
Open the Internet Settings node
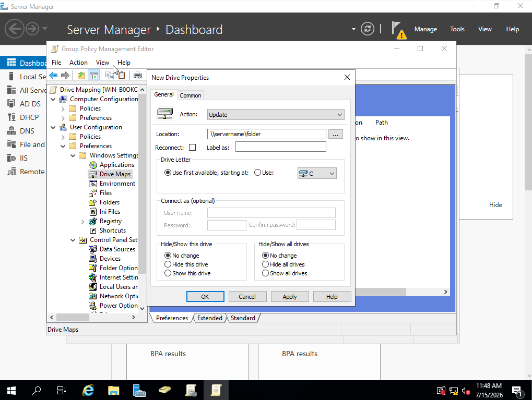point(119,277)
